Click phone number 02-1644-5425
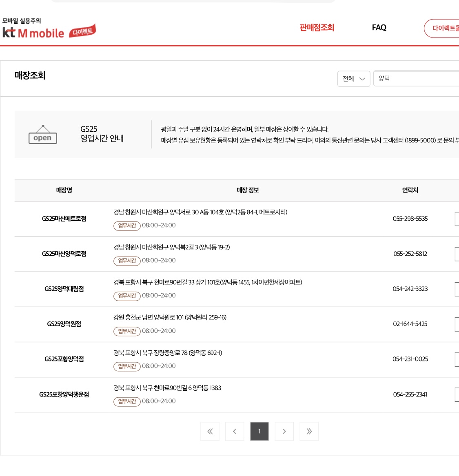Viewport: 459px width, 476px height. (410, 324)
